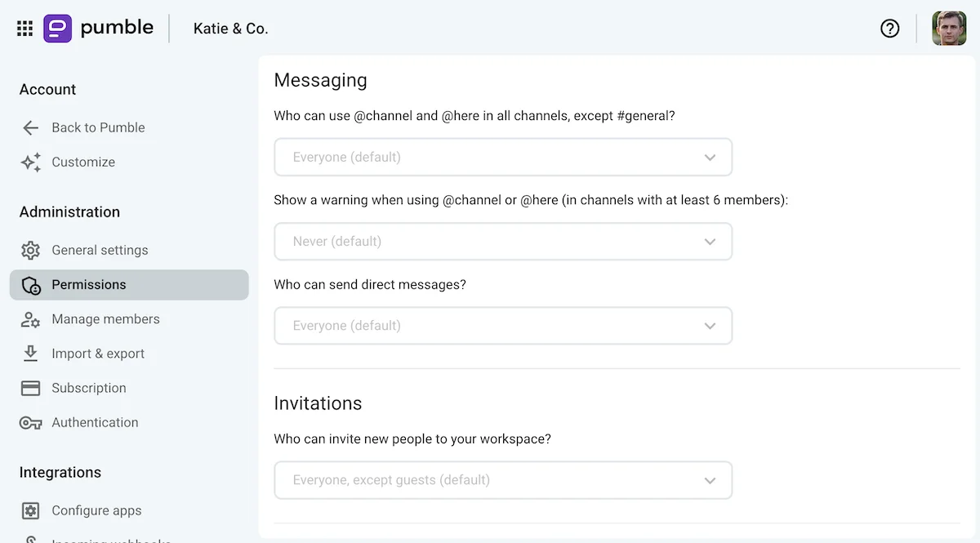Click the Import & export download icon
Viewport: 980px width, 543px height.
[x=31, y=353]
